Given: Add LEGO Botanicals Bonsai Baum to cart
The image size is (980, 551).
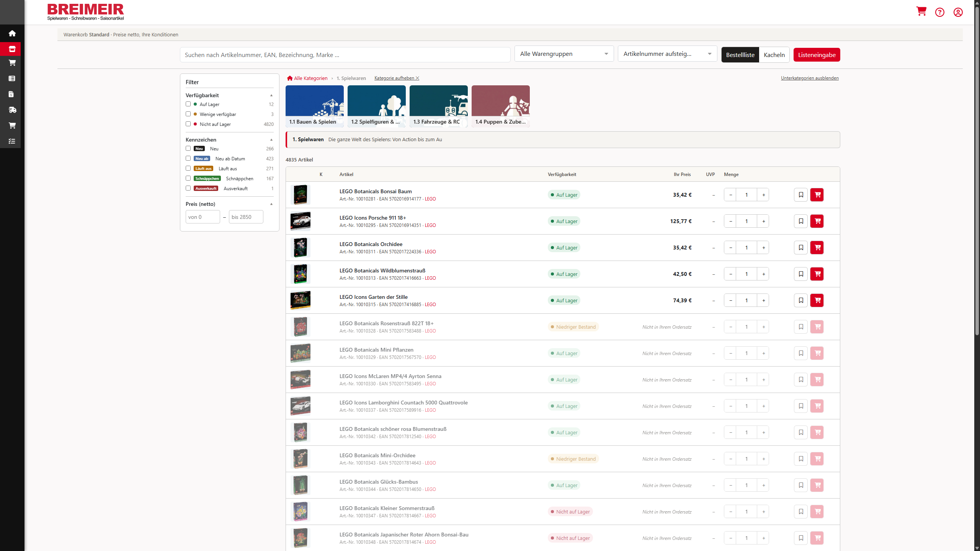Looking at the screenshot, I should 817,195.
